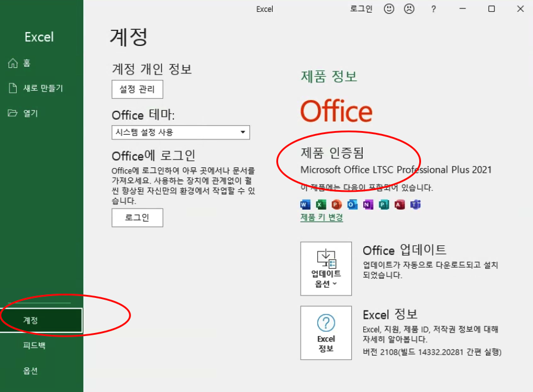Click the Excel app icon in product list
This screenshot has width=533, height=392.
[x=321, y=204]
